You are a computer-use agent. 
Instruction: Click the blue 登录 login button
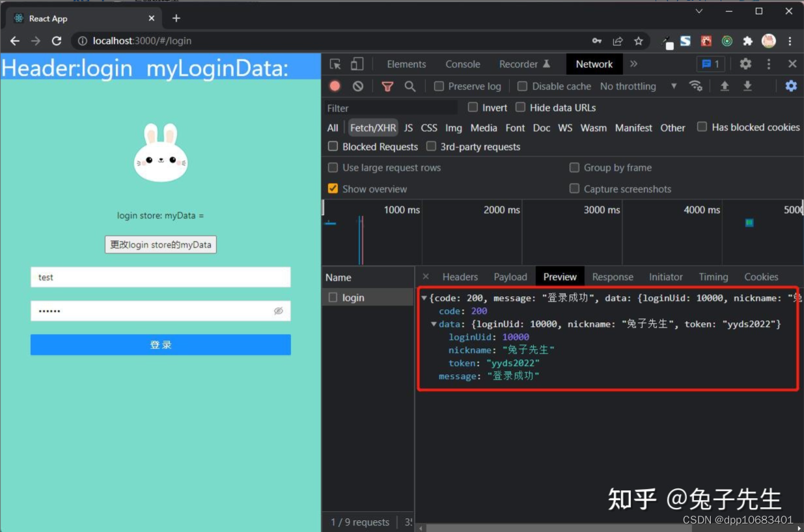tap(160, 345)
